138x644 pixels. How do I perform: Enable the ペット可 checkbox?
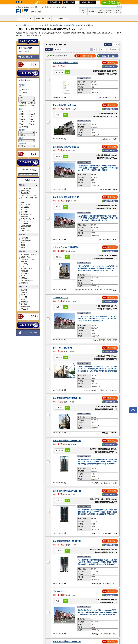pos(20,297)
